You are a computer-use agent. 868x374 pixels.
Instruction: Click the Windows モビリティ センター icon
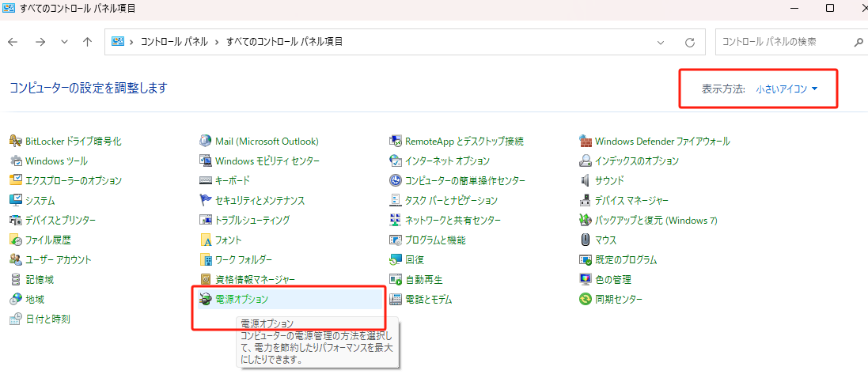pos(206,161)
